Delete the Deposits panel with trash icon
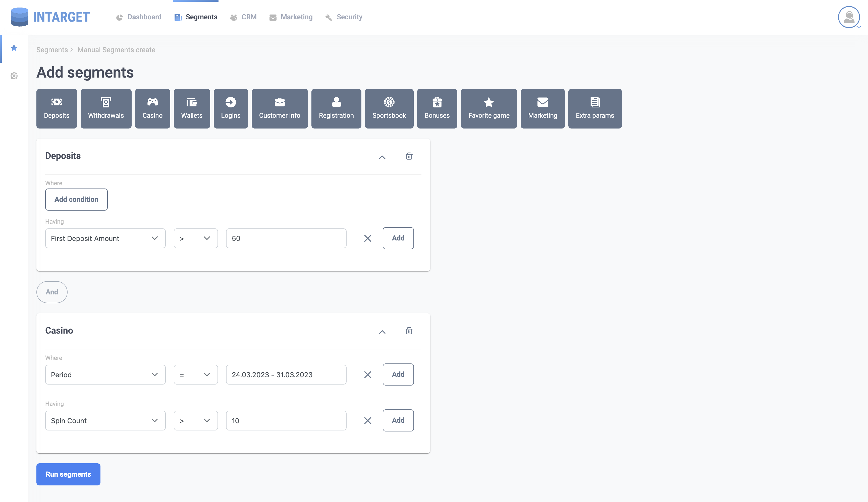 pyautogui.click(x=409, y=156)
